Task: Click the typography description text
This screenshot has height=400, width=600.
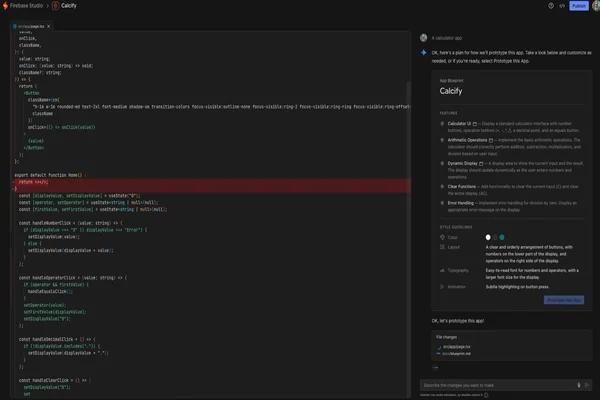Action: (x=532, y=274)
